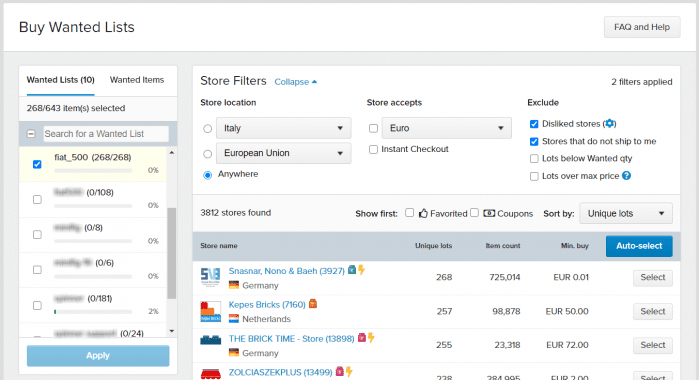Click the max price help question icon
The width and height of the screenshot is (699, 380).
[626, 176]
